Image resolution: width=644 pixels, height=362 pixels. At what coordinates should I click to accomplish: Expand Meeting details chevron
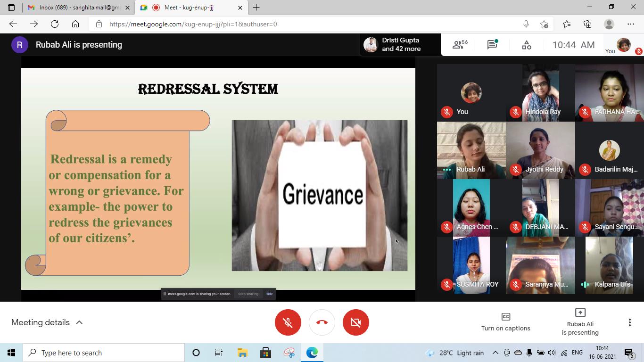click(x=79, y=322)
